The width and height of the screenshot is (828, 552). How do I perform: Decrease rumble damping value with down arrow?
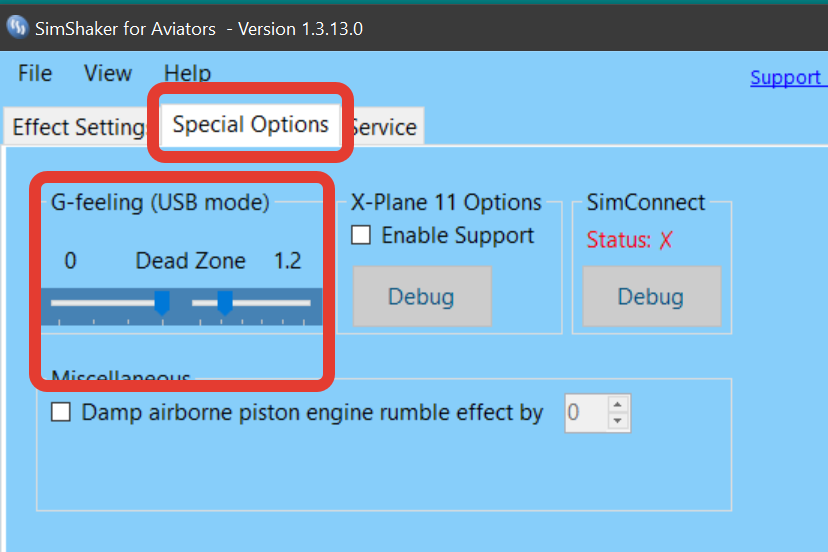pos(618,421)
